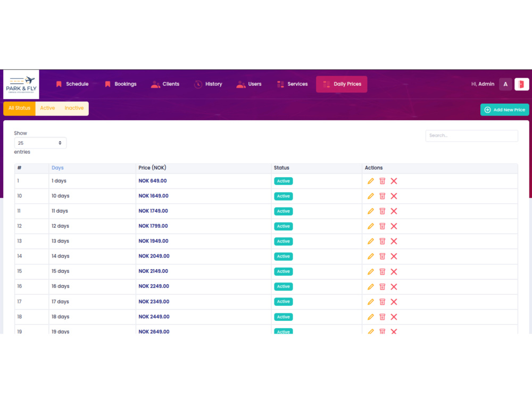Screen dimensions: 532x399
Task: Filter by Active status
Action: click(47, 108)
